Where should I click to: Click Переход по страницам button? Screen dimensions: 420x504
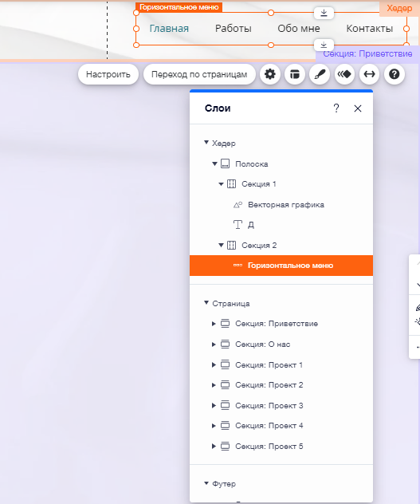pyautogui.click(x=199, y=75)
